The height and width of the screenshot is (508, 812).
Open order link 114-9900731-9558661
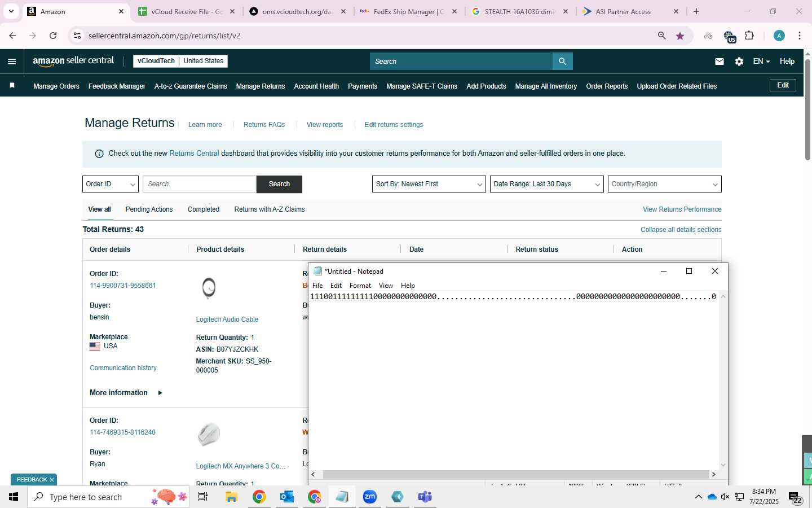pos(123,286)
